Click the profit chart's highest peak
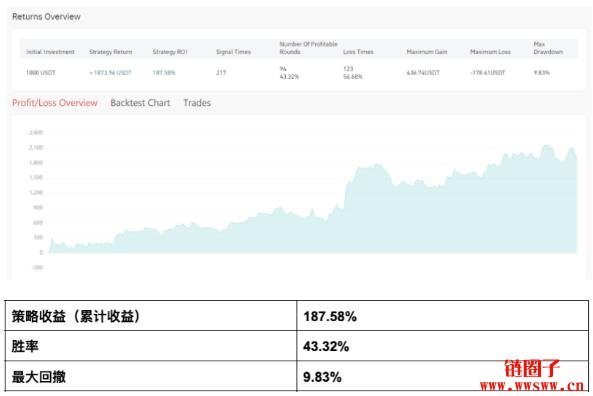The height and width of the screenshot is (396, 593). (547, 146)
